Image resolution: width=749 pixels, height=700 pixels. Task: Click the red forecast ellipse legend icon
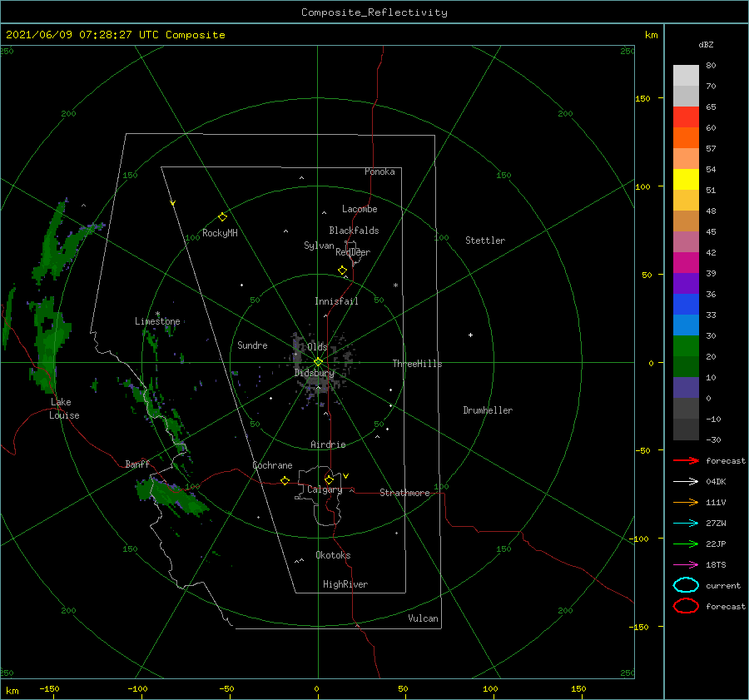pyautogui.click(x=687, y=606)
